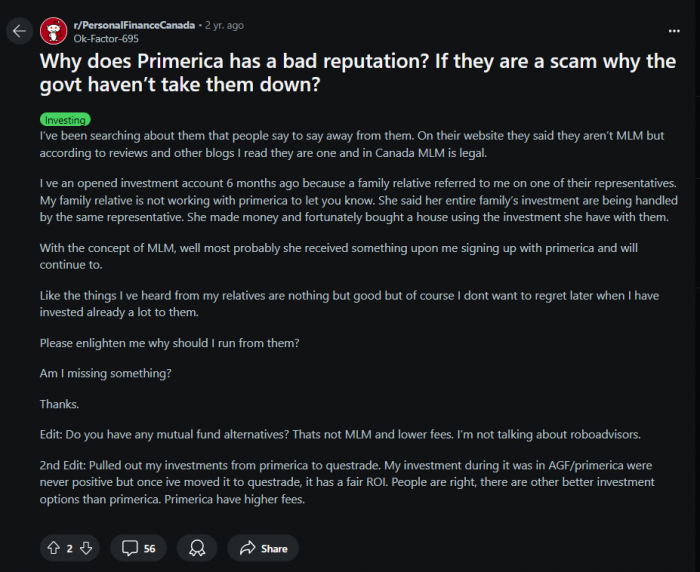Open Ok-Factor-695's user profile
The image size is (700, 572).
[x=106, y=39]
